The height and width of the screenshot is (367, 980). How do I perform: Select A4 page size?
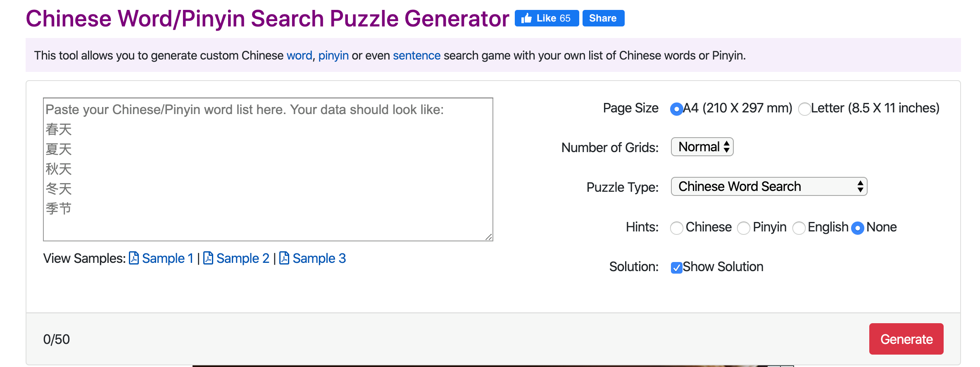[x=676, y=109]
